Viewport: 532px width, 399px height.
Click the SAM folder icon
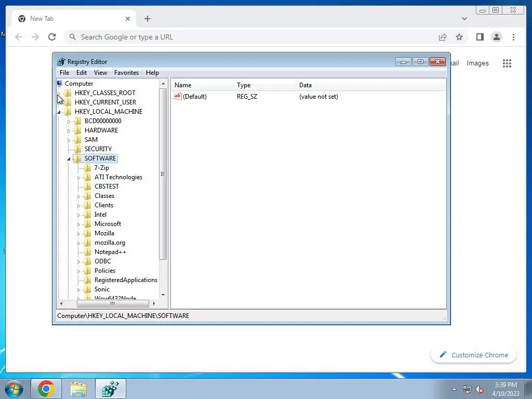[x=78, y=140]
